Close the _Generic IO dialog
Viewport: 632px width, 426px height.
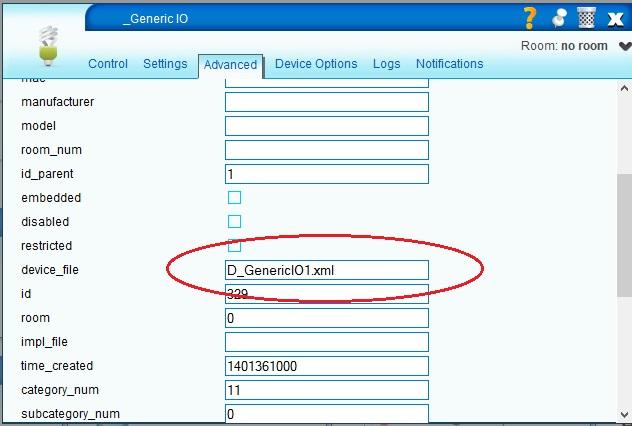[x=615, y=19]
